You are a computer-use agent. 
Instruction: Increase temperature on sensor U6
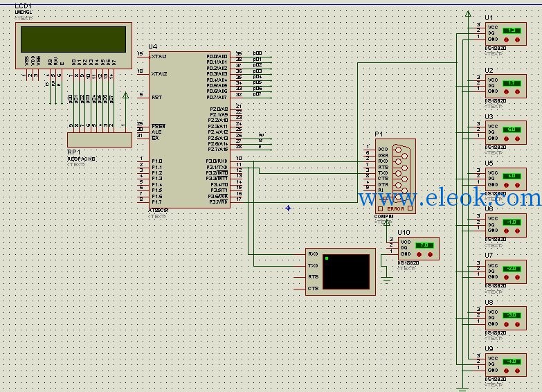518,231
